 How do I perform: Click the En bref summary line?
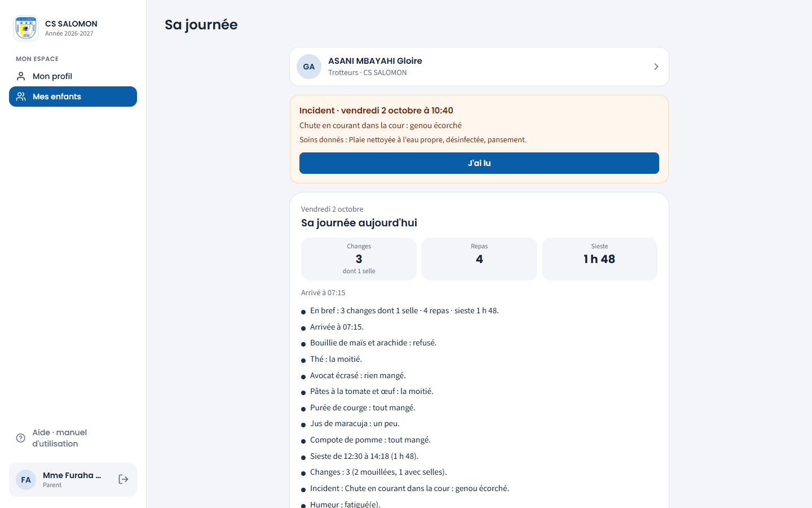(x=404, y=310)
